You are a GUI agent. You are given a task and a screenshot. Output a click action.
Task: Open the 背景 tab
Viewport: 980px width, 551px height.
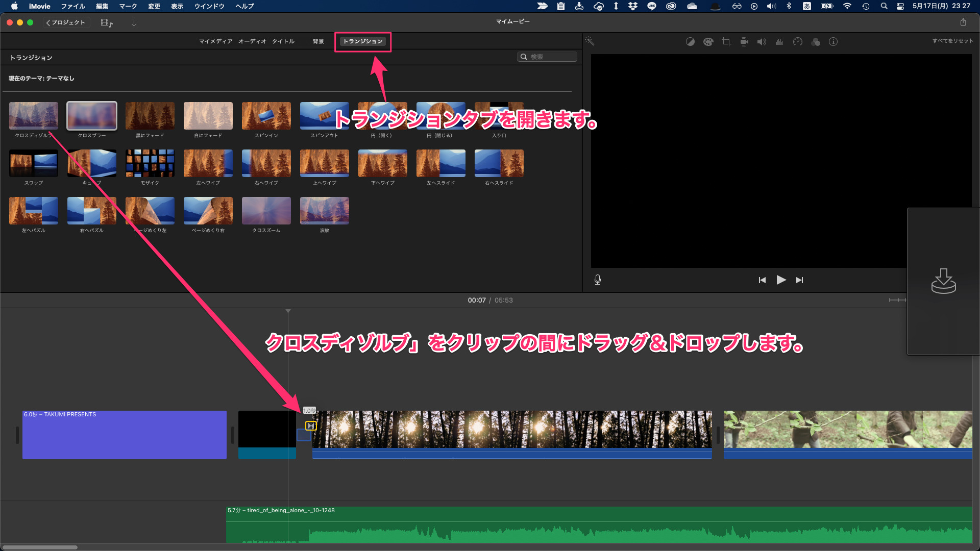(318, 41)
